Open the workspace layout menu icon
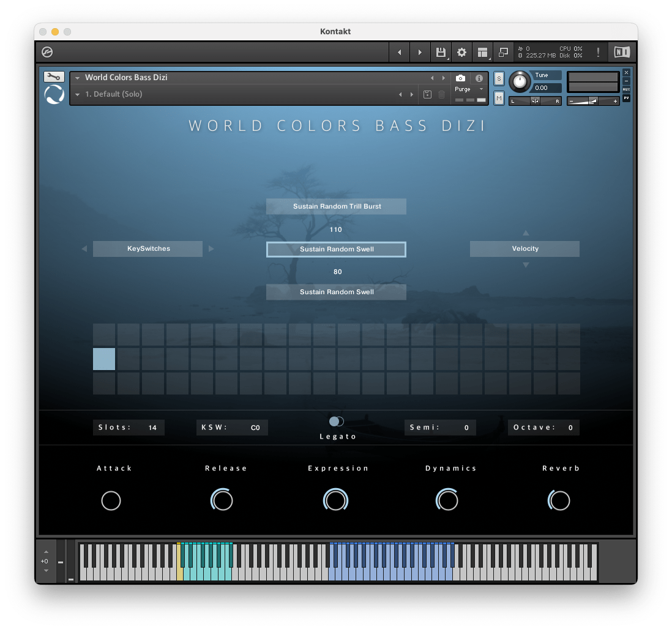The width and height of the screenshot is (672, 630). pos(482,52)
